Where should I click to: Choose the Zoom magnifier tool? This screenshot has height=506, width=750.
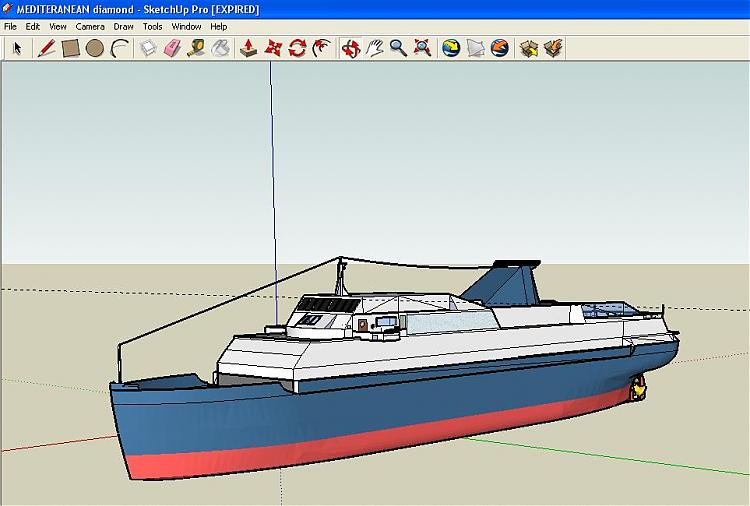point(398,48)
